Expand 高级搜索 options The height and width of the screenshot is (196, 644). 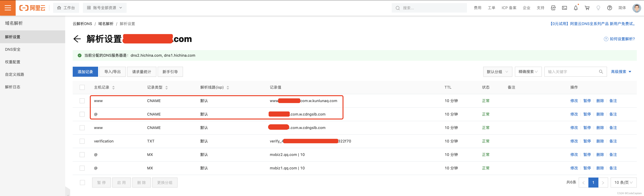click(x=621, y=72)
